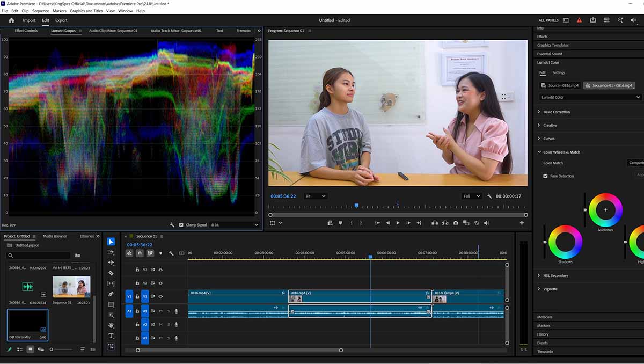Click Go to Out point button
644x364 pixels.
pos(419,223)
